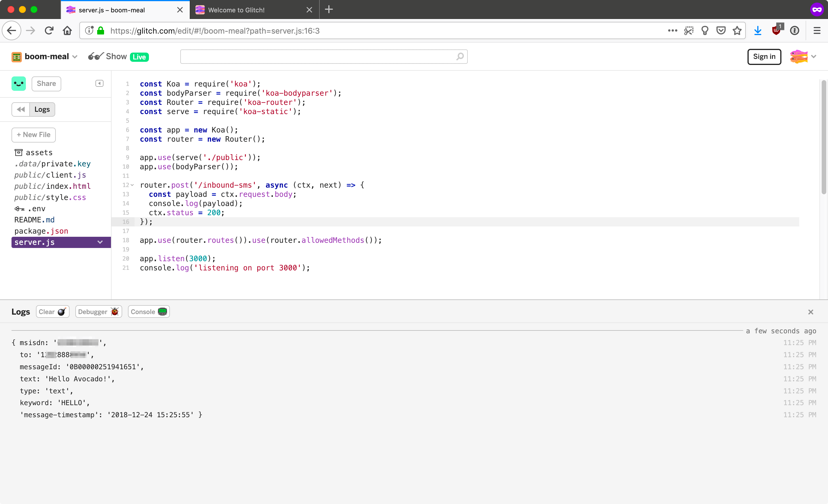This screenshot has width=828, height=504.
Task: Open the README.md file
Action: click(x=34, y=220)
